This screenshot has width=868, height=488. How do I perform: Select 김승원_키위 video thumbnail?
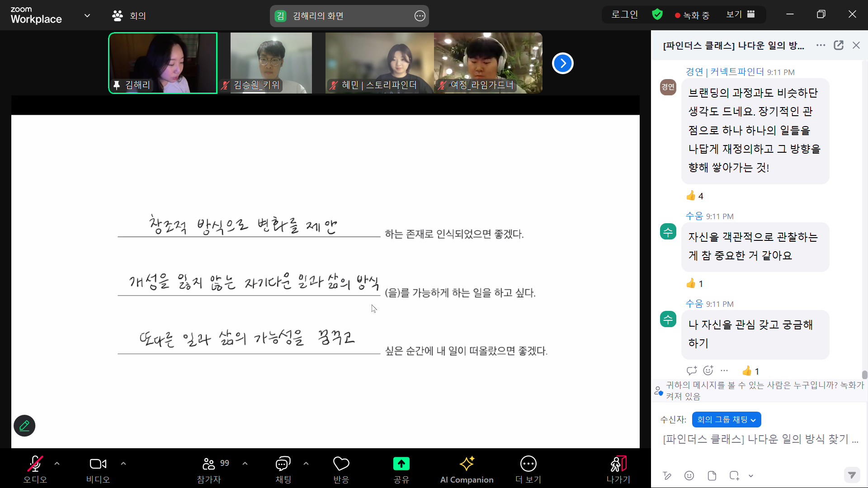(271, 63)
